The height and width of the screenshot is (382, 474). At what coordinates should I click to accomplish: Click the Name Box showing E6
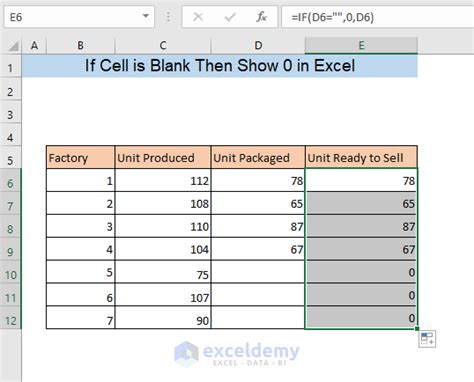tap(79, 17)
